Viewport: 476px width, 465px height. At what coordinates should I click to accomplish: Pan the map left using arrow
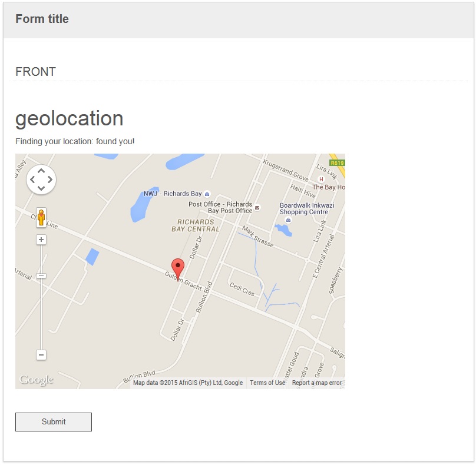click(32, 180)
